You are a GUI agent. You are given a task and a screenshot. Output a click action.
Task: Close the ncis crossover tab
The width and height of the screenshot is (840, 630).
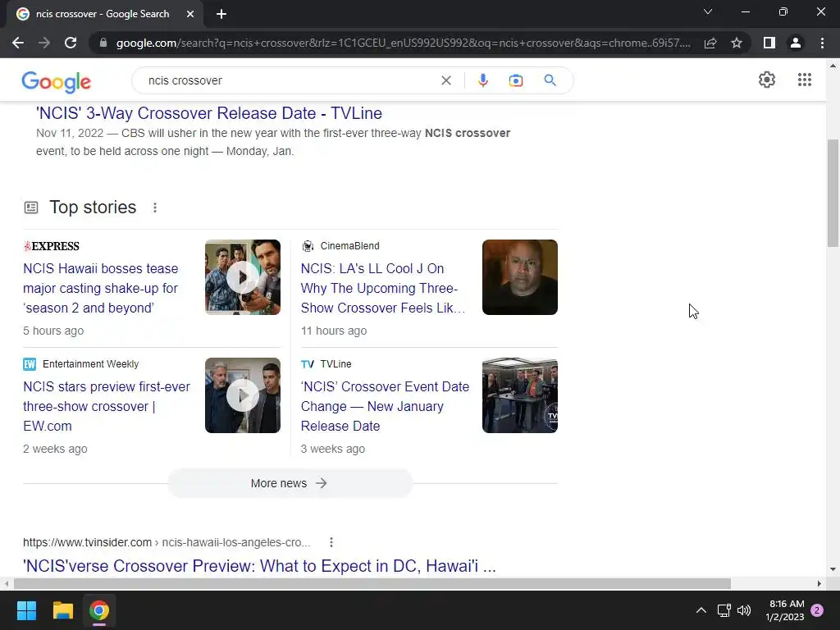[x=190, y=14]
